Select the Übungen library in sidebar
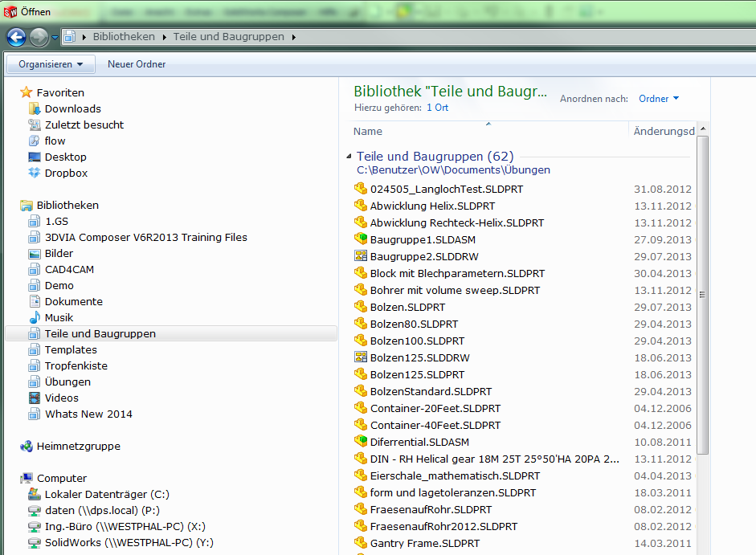The height and width of the screenshot is (555, 756). pyautogui.click(x=67, y=382)
